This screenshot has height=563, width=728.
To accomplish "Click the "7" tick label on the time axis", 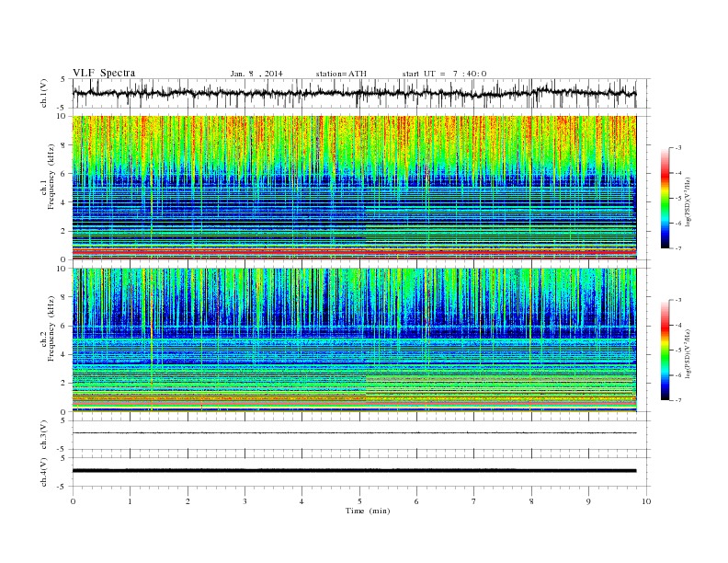I will click(474, 501).
